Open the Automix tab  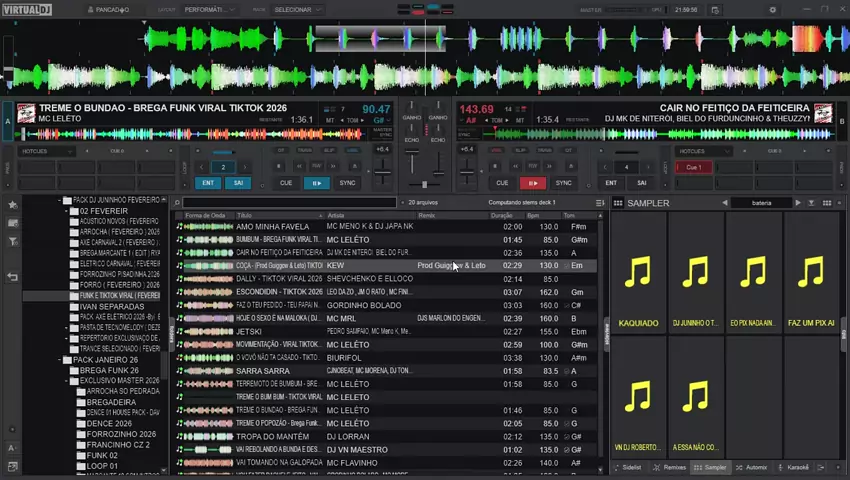tap(751, 467)
